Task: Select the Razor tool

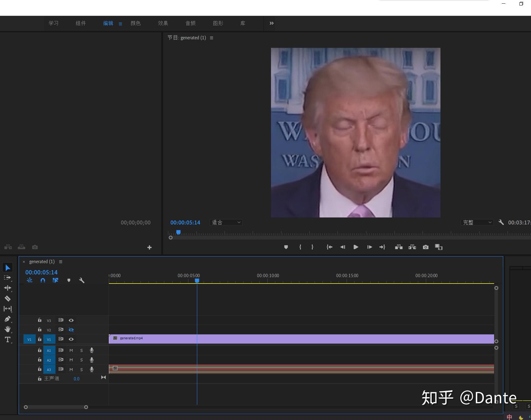Action: [8, 298]
